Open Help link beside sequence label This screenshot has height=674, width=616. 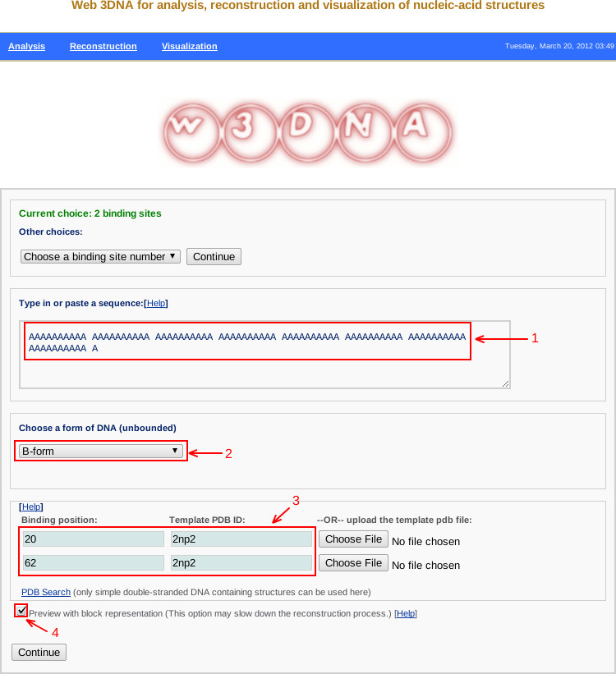pyautogui.click(x=156, y=303)
